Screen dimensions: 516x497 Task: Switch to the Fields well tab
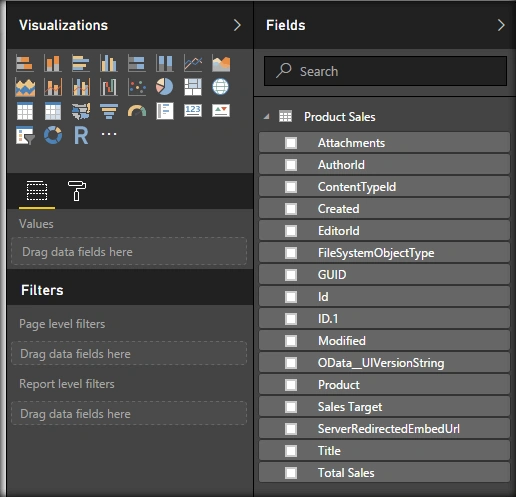37,191
